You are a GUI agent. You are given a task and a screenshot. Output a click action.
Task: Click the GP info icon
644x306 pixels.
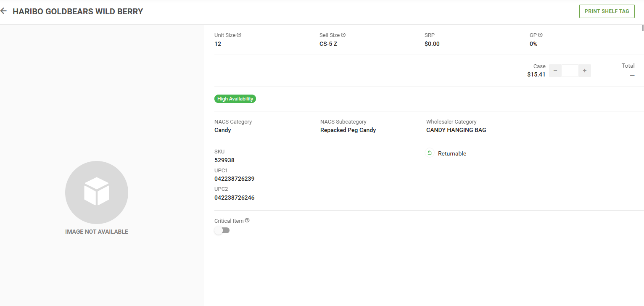(540, 35)
